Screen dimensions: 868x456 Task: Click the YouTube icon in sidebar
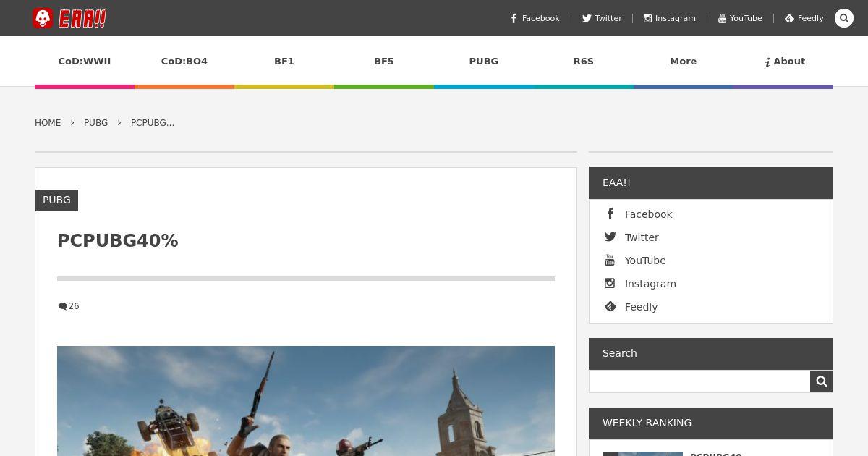(610, 260)
